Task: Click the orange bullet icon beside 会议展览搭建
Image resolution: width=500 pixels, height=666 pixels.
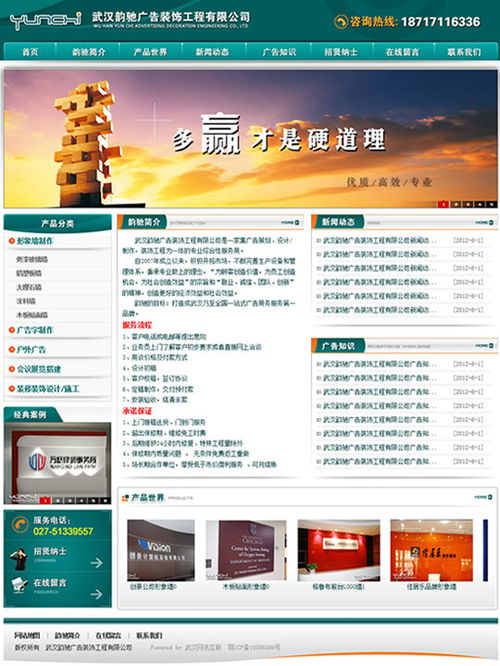Action: pyautogui.click(x=11, y=369)
